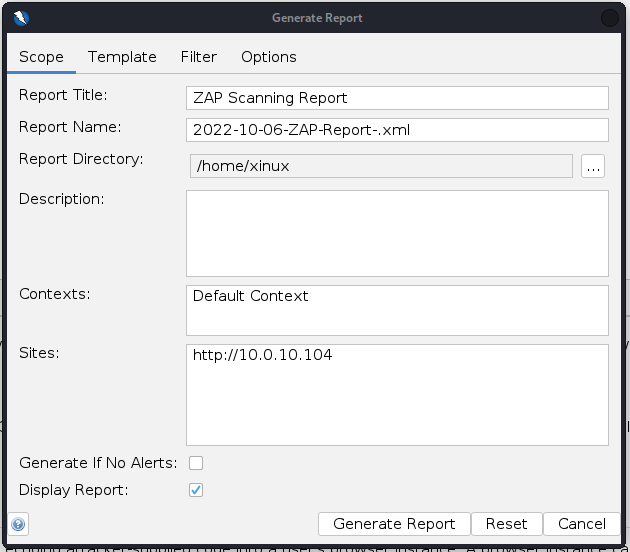The image size is (630, 552).
Task: Click the help question mark icon
Action: pos(19,524)
